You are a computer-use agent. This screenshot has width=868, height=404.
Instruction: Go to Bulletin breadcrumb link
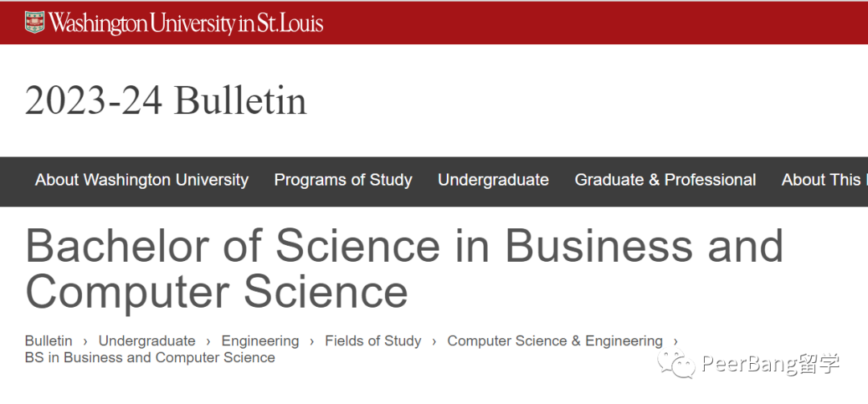click(x=49, y=341)
